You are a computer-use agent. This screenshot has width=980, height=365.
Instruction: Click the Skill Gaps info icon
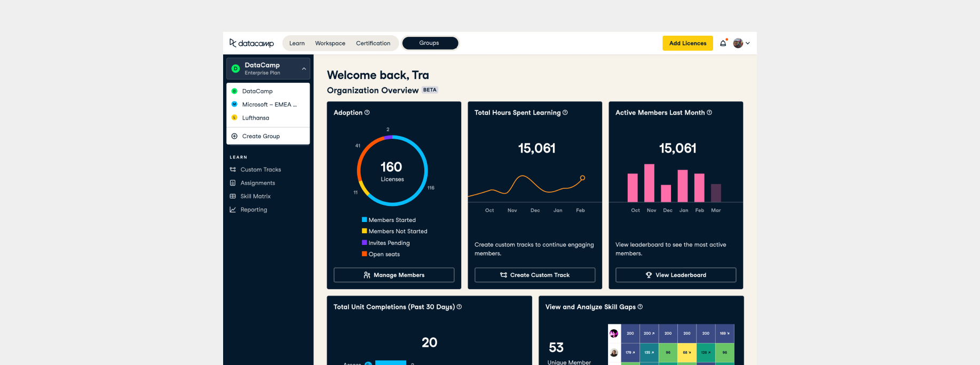click(x=640, y=307)
